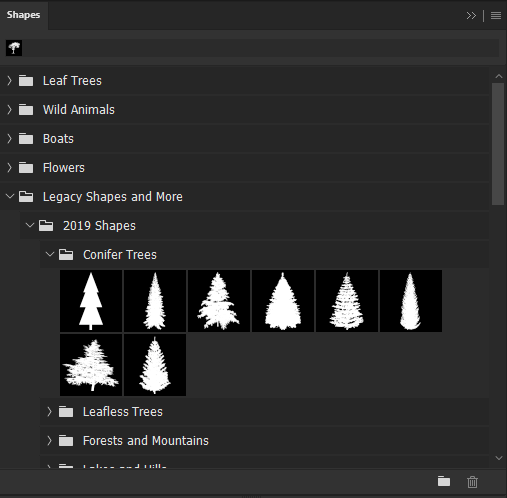Screen dimensions: 507x498
Task: Choose the last conifer shape in second row
Action: click(155, 365)
